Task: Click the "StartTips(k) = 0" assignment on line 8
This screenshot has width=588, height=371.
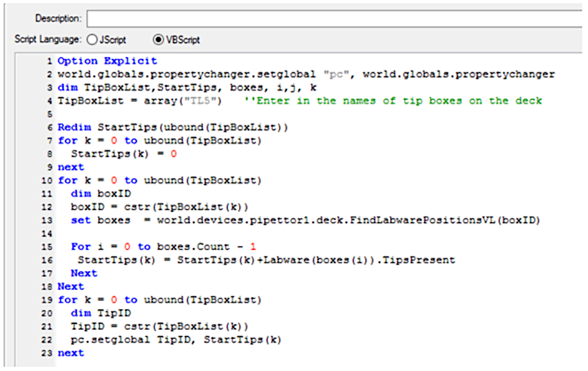Action: (123, 154)
